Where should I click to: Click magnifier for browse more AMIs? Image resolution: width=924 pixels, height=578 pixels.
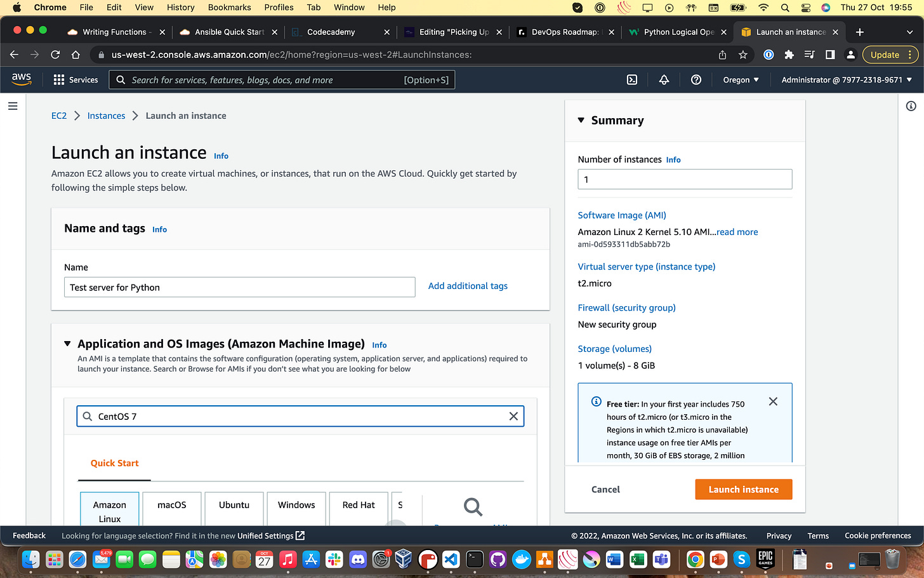473,506
